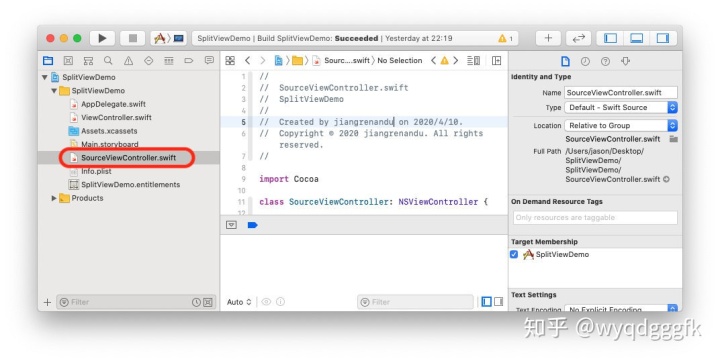Screen dimensions: 720x361
Task: Open the editor options menu
Action: 473,61
